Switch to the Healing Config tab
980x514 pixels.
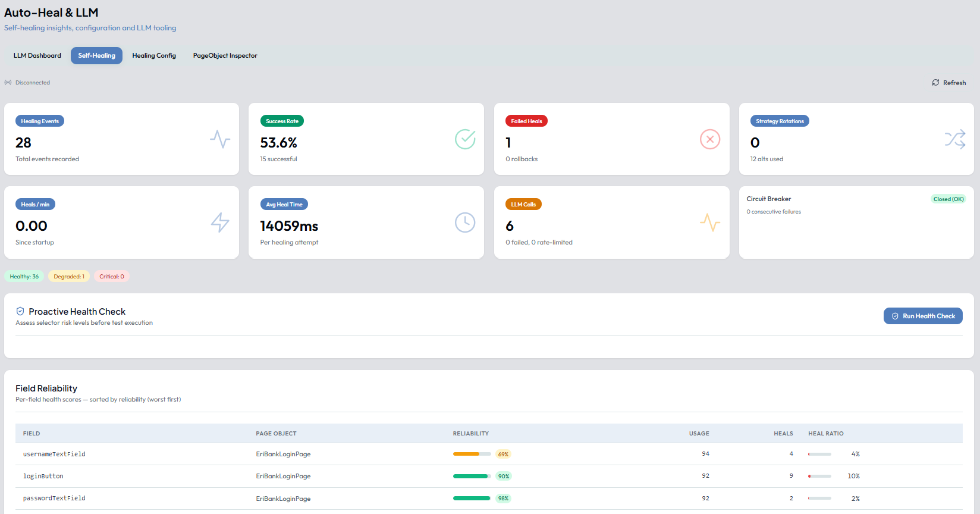tap(154, 55)
